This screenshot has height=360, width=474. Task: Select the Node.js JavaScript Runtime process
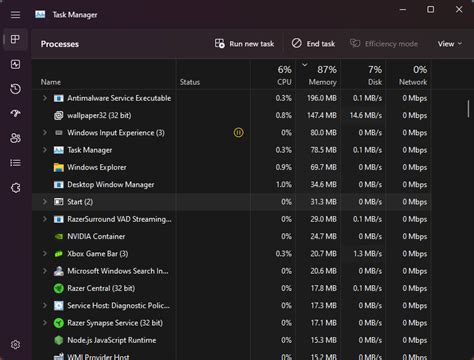click(x=232, y=340)
